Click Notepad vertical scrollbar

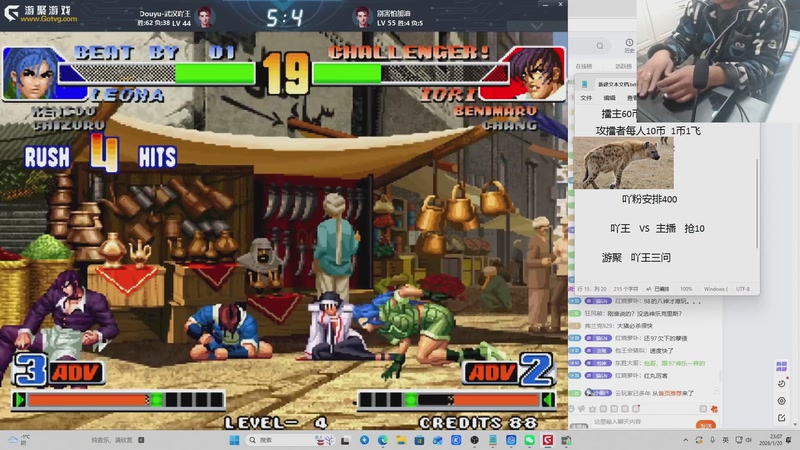pyautogui.click(x=757, y=204)
